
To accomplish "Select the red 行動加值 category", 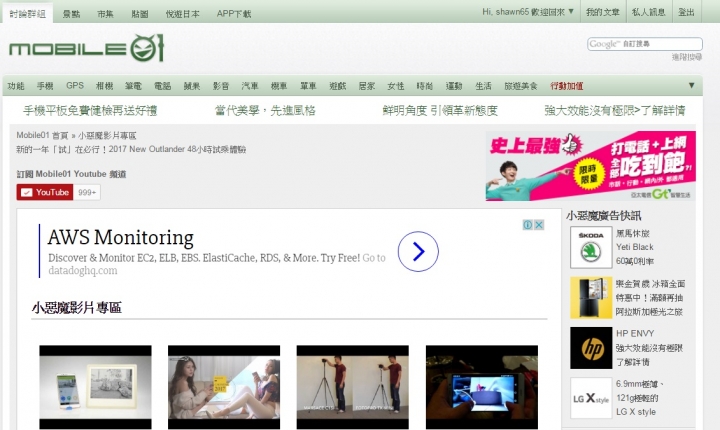I will point(567,86).
